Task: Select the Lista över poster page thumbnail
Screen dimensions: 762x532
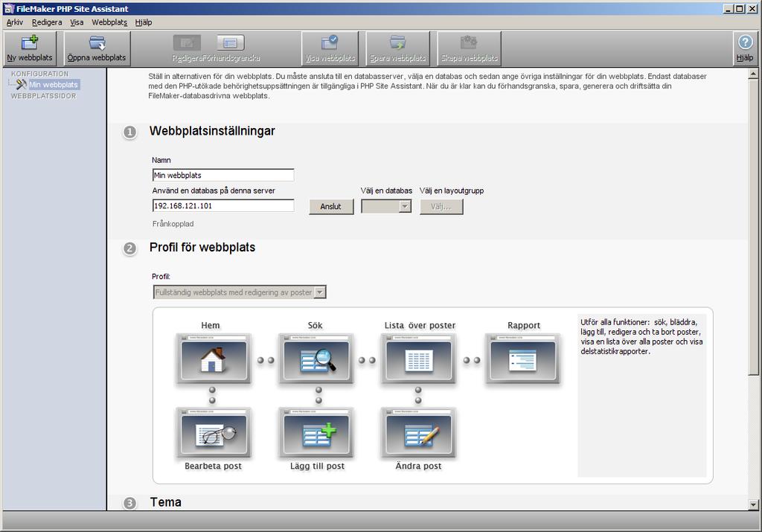Action: [418, 359]
